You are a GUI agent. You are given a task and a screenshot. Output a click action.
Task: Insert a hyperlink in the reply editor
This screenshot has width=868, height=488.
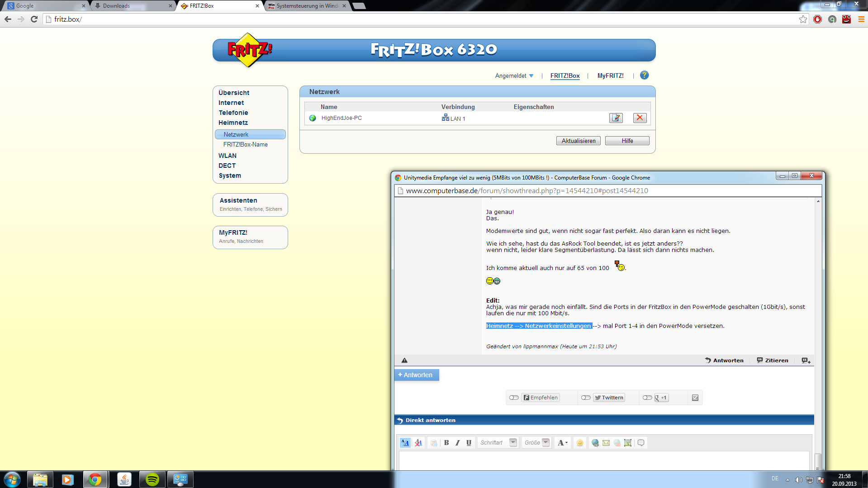[x=595, y=443]
